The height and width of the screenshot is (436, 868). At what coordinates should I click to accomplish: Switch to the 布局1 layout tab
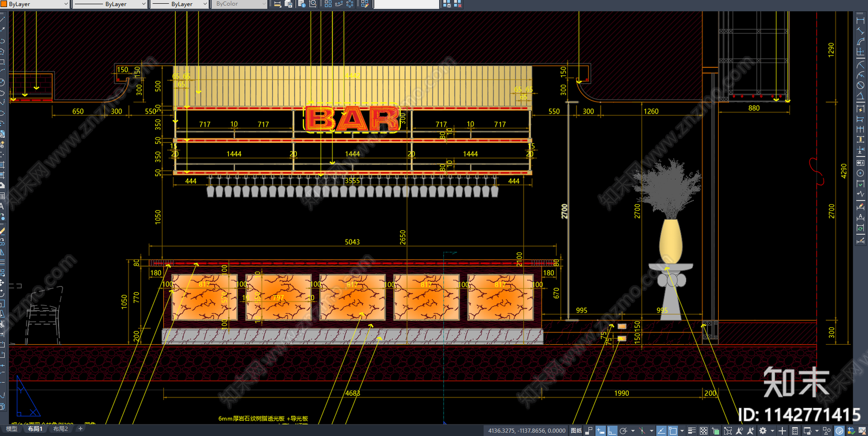tap(35, 429)
